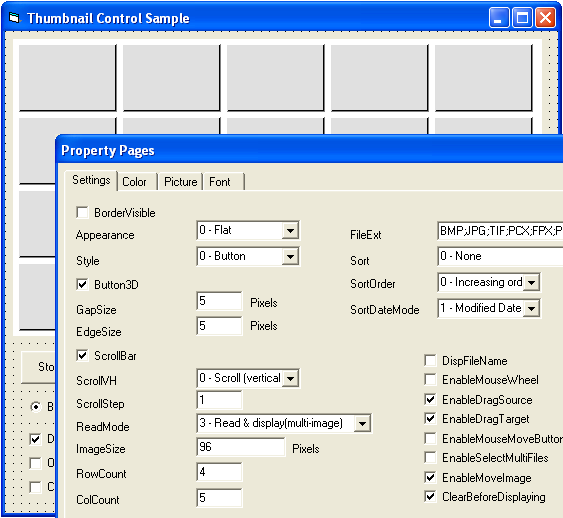
Task: Open the Sort dropdown showing 0 - None
Action: tap(500, 256)
